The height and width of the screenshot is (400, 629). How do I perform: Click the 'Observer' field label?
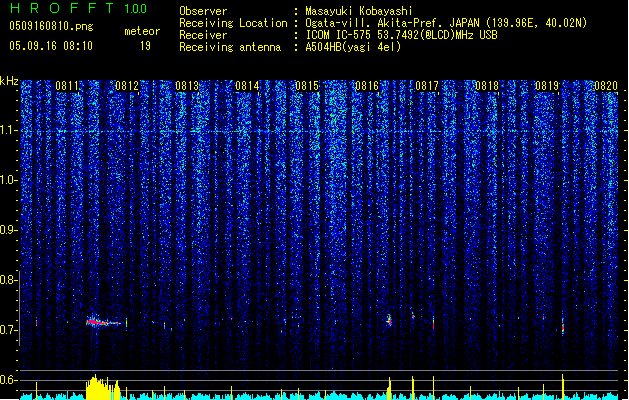click(203, 11)
